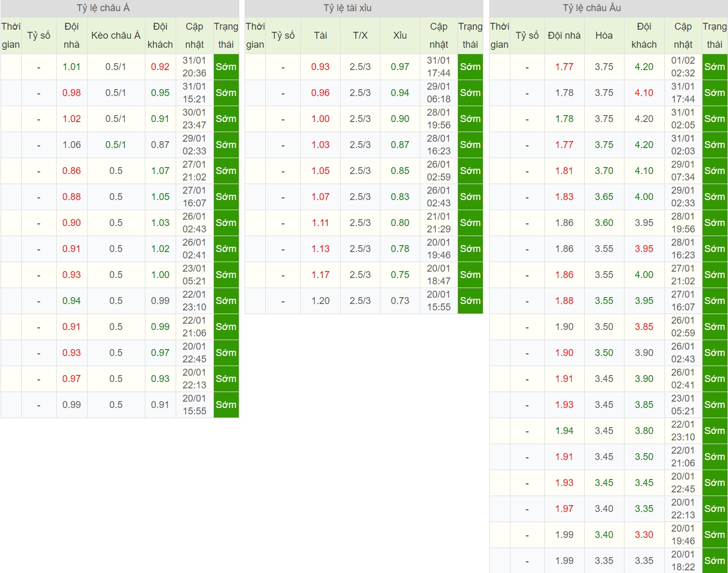Select the 31/01 15:21 update time
728x573 pixels.
(194, 93)
